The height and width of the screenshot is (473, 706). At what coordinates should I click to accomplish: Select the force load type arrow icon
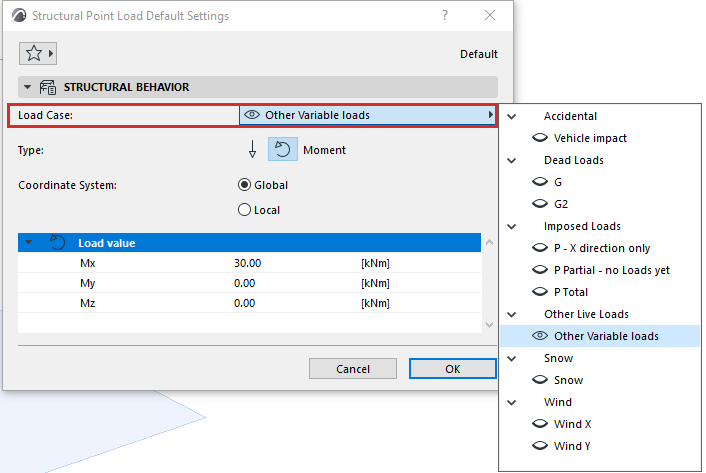(253, 149)
